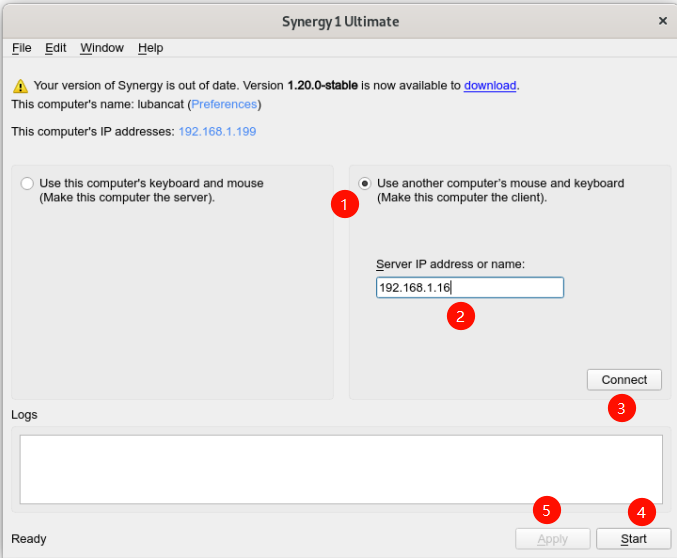Open the Preferences link
Screen dimensions: 677x558
pyautogui.click(x=224, y=105)
